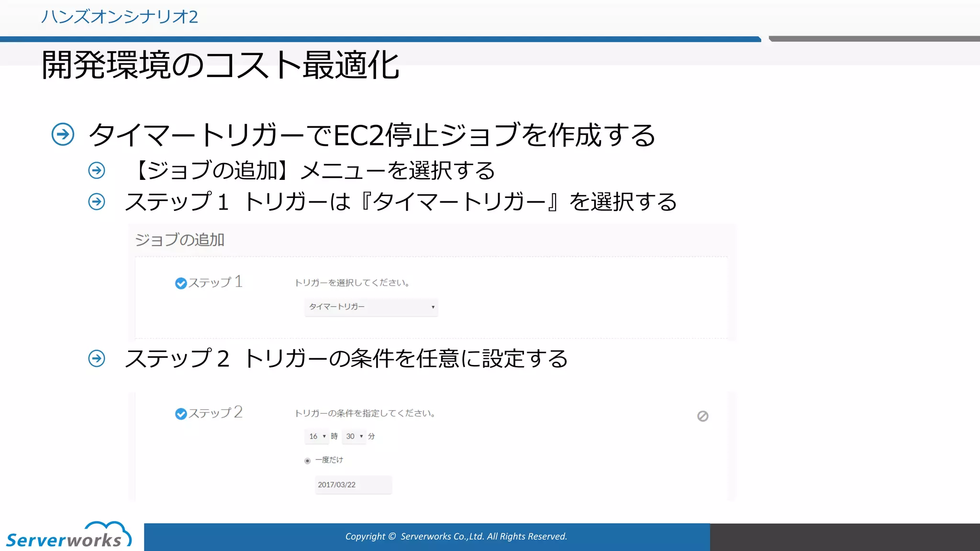Viewport: 980px width, 551px height.
Task: Click the arrow bullet beside 【ジョブの追加】
Action: coord(97,170)
